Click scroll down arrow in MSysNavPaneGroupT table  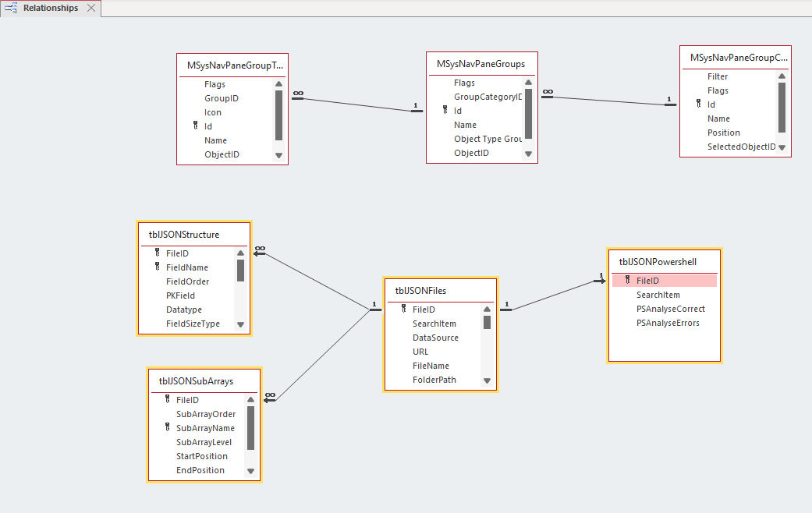(x=278, y=155)
